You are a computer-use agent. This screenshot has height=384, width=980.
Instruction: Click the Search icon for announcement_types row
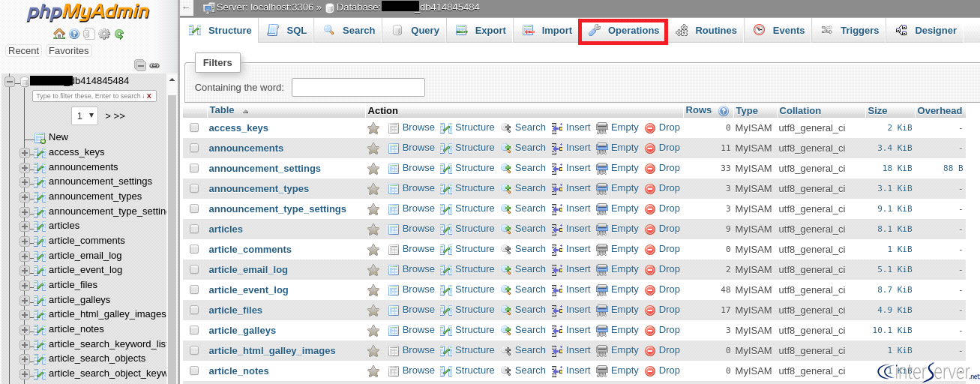coord(506,189)
